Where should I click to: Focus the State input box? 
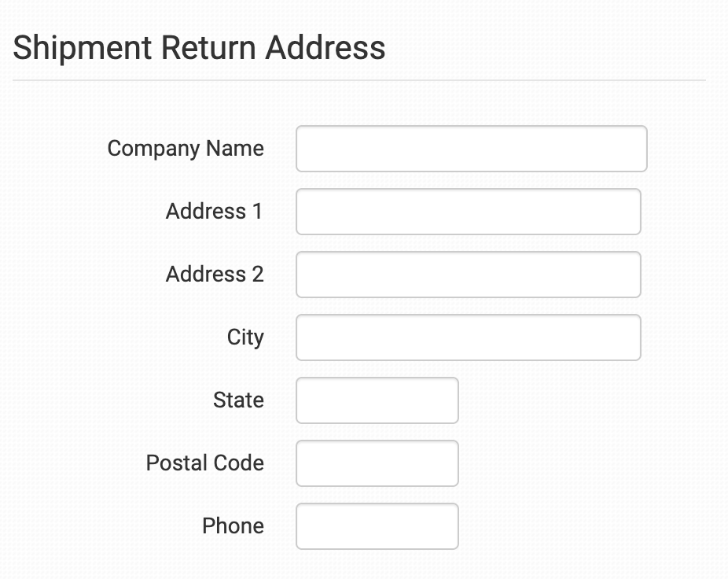[377, 400]
